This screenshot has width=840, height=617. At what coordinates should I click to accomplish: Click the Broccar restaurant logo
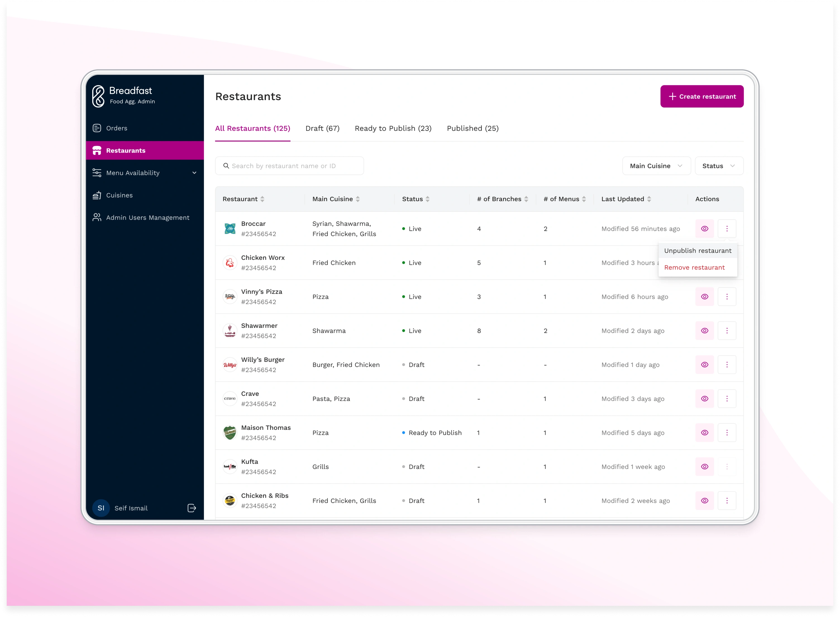(230, 229)
